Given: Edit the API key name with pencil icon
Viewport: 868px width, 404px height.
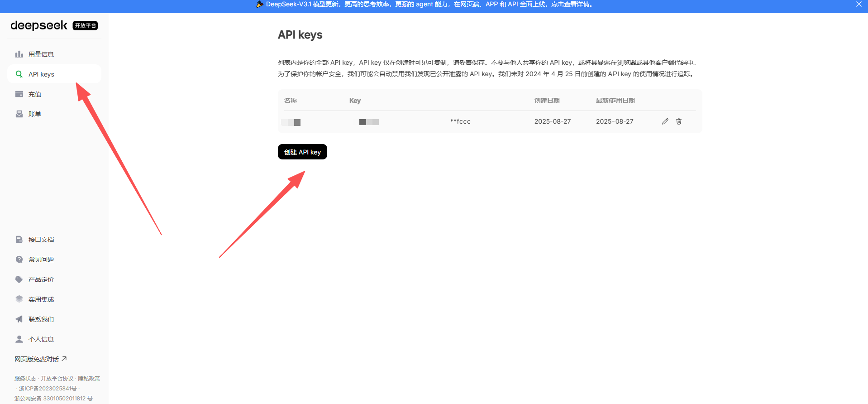Looking at the screenshot, I should click(x=665, y=121).
